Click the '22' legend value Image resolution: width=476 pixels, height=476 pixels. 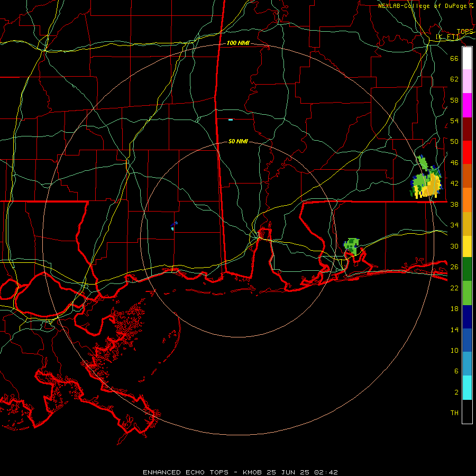tap(454, 288)
